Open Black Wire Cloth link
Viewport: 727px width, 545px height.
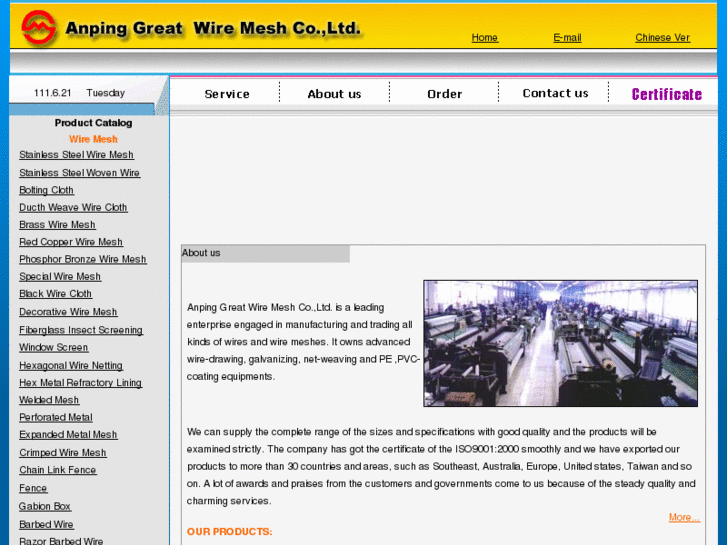click(x=55, y=294)
